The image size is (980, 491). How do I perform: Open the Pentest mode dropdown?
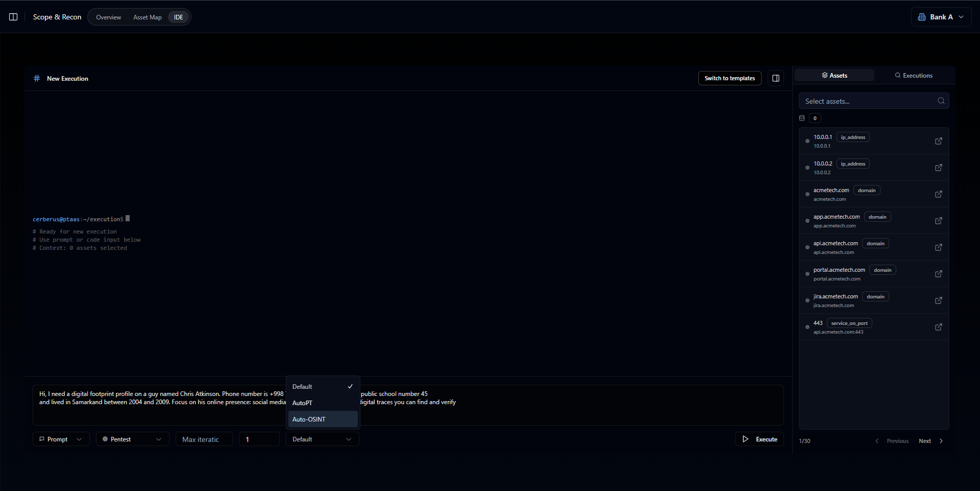(x=133, y=439)
